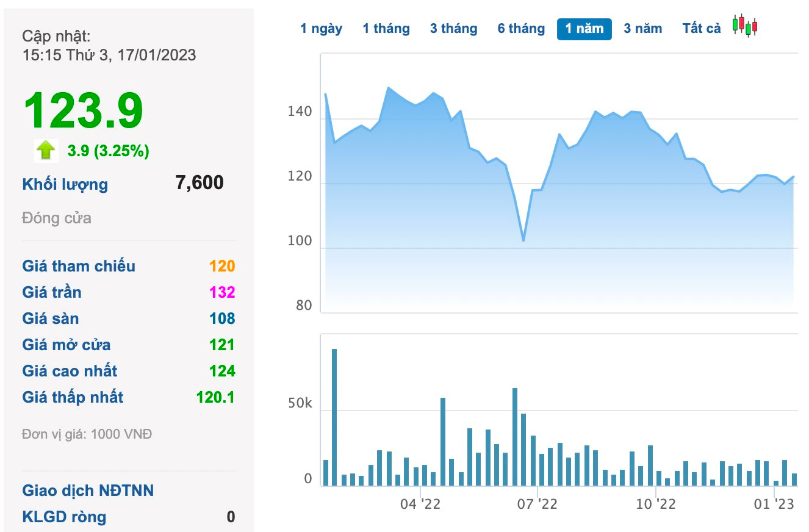Viewport: 809px width, 532px height.
Task: Select the '3 tháng' time range tab
Action: pos(453,29)
